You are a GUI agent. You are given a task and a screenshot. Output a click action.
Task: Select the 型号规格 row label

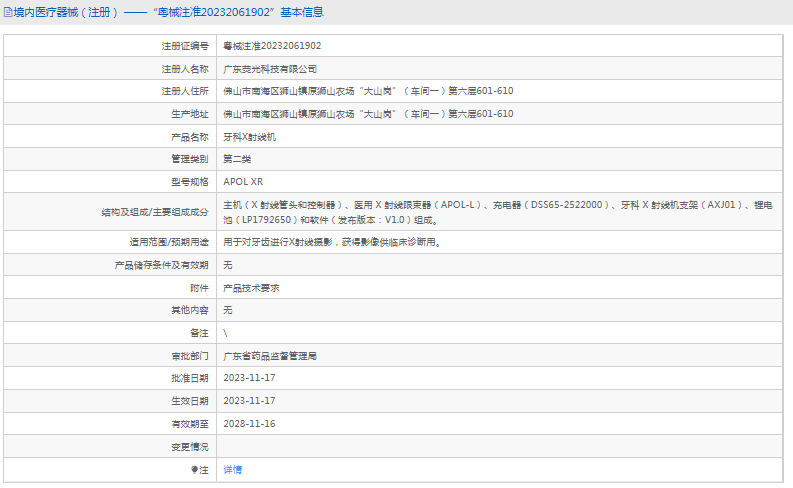coord(190,182)
